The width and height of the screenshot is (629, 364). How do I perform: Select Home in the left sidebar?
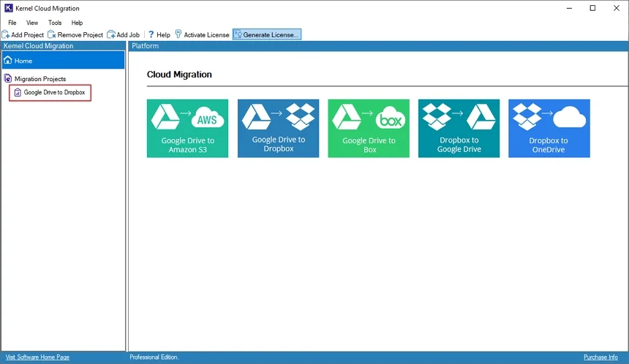[64, 61]
